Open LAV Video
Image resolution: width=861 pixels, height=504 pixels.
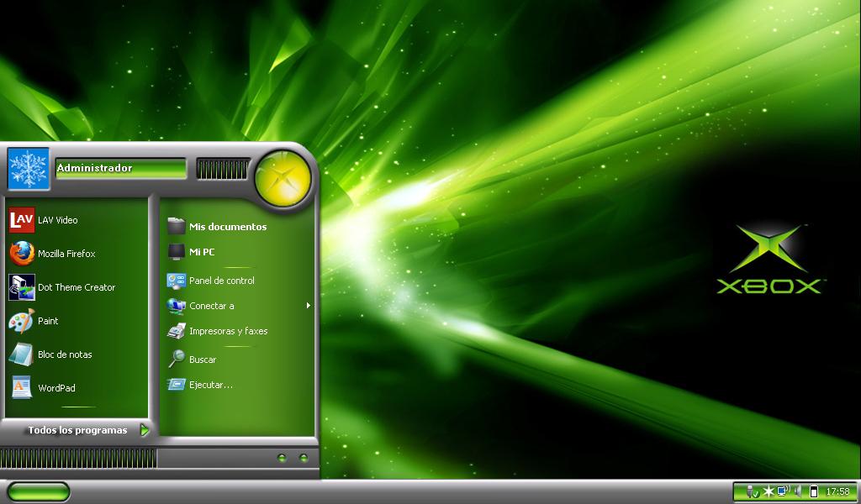[x=59, y=220]
